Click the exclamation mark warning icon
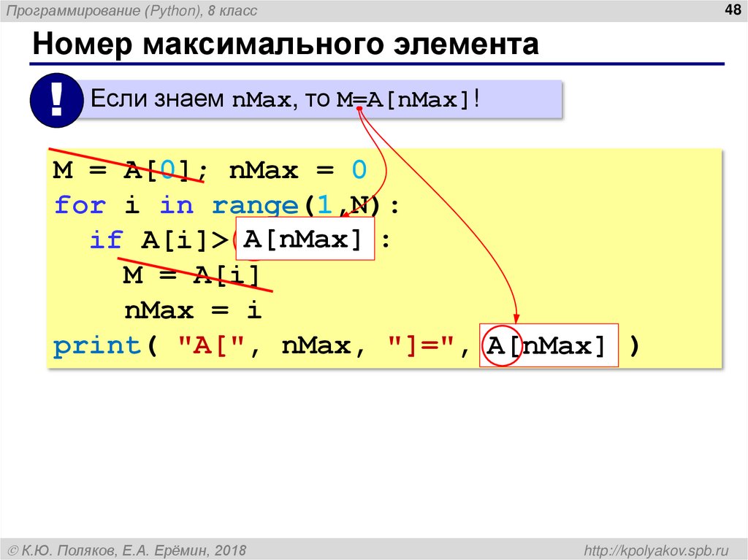 pyautogui.click(x=56, y=100)
